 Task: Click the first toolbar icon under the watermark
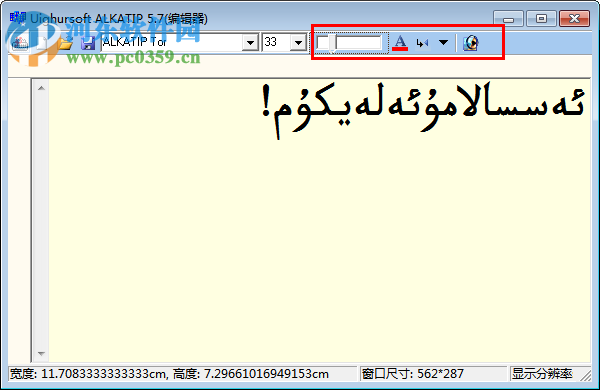click(x=20, y=43)
